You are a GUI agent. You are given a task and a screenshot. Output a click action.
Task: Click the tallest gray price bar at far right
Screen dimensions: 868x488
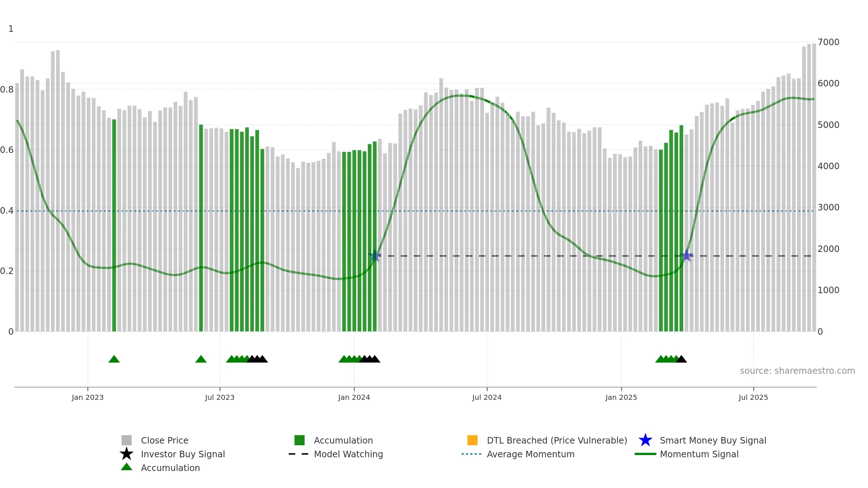(814, 188)
